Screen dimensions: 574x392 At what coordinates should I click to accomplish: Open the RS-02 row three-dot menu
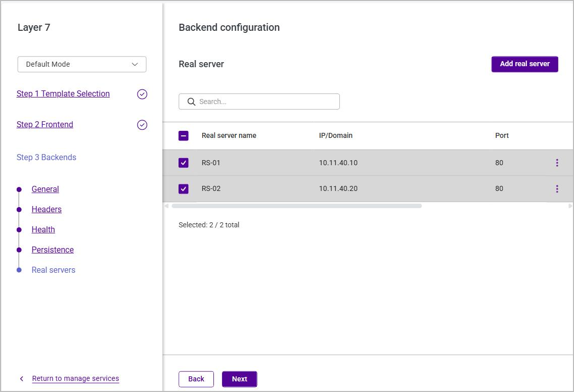(x=557, y=189)
